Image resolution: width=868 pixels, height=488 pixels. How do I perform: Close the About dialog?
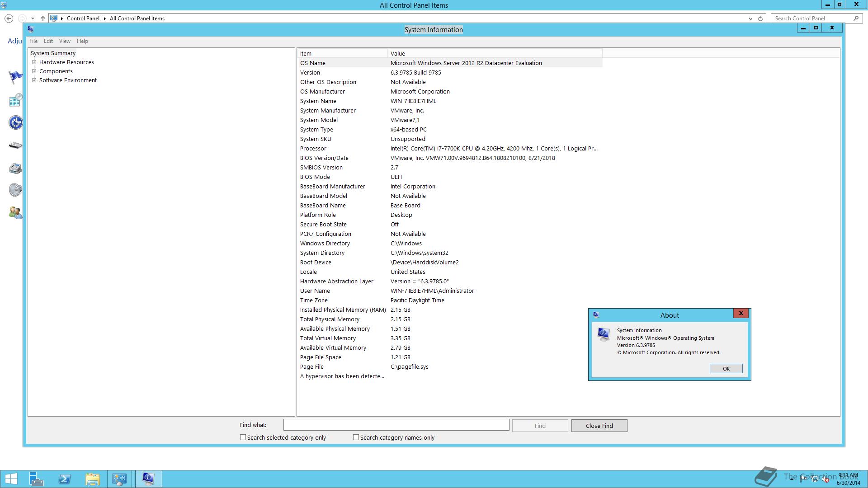pos(741,313)
